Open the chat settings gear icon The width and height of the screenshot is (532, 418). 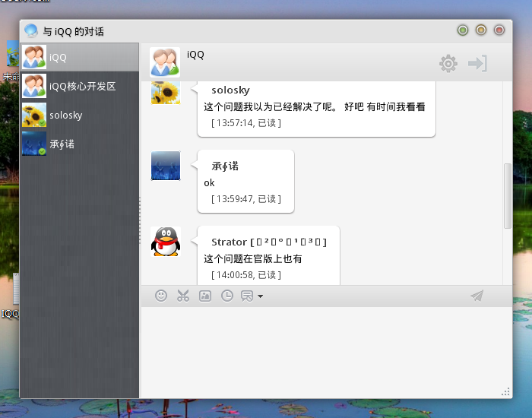coord(448,63)
